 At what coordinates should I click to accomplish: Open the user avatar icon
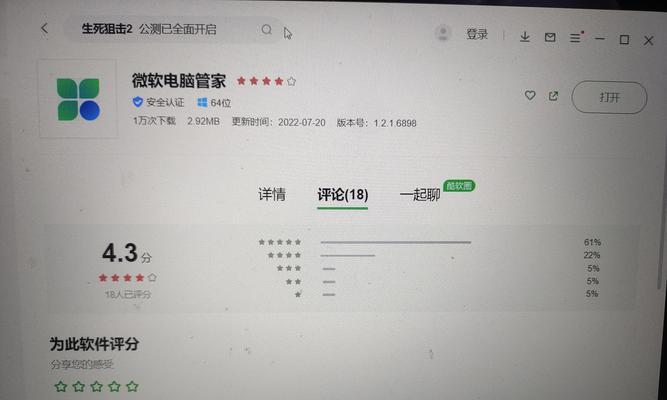click(x=443, y=33)
